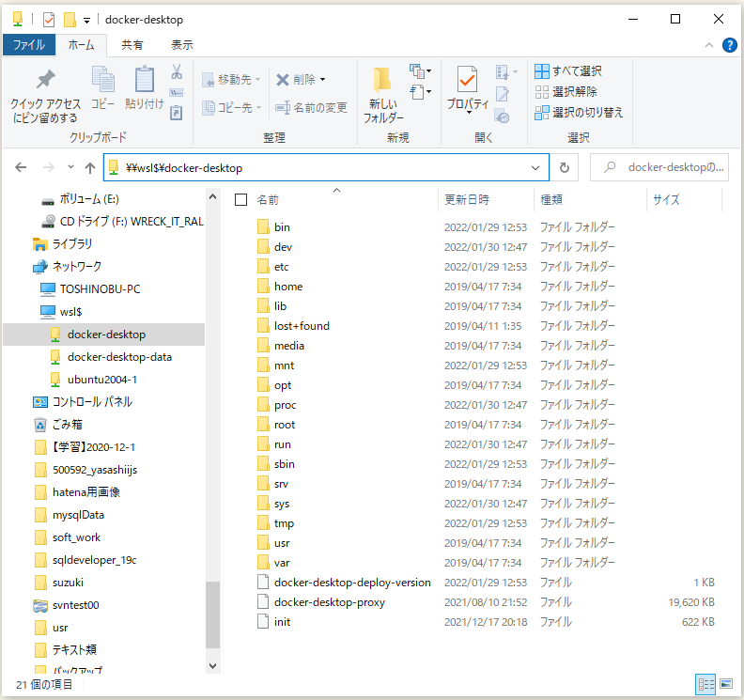Viewport: 744px width, 700px height.
Task: Switch to Share (共有) tab
Action: click(132, 45)
